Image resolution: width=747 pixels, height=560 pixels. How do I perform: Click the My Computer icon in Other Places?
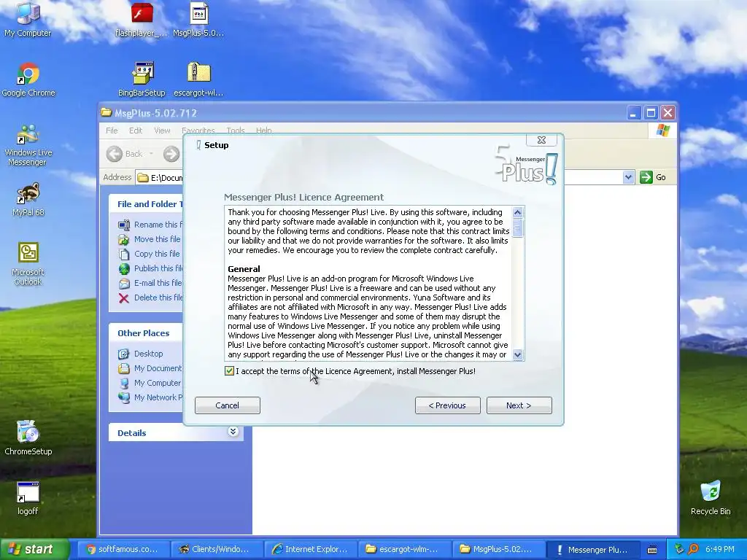[124, 384]
